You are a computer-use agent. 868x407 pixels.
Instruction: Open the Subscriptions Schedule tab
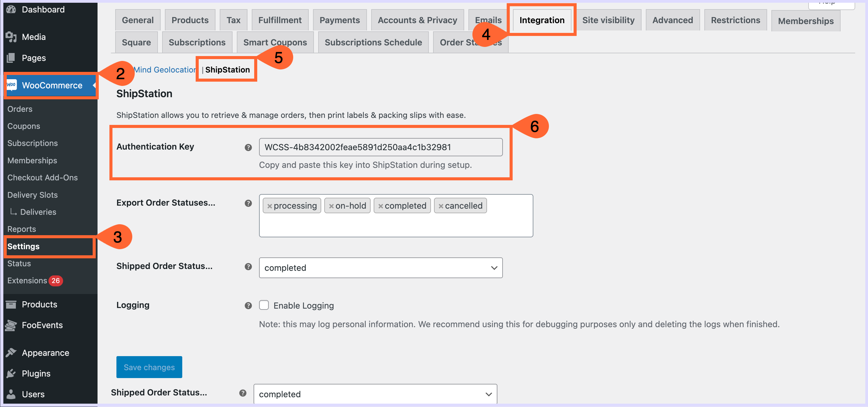[373, 42]
